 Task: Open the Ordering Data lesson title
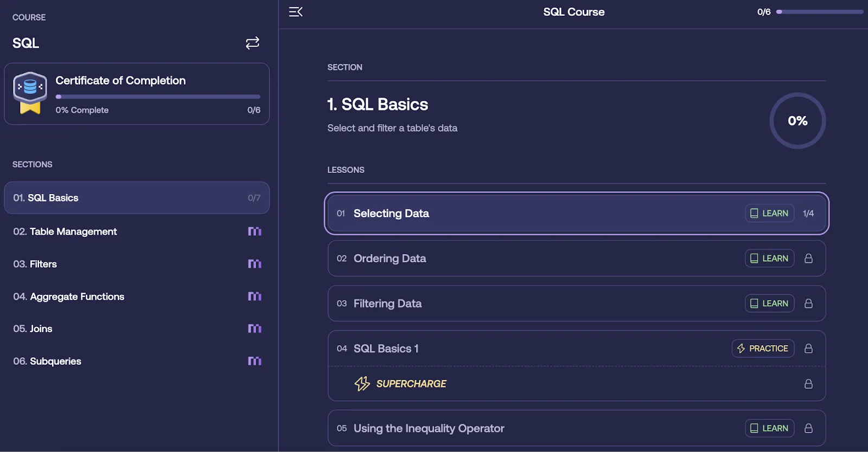pos(390,259)
